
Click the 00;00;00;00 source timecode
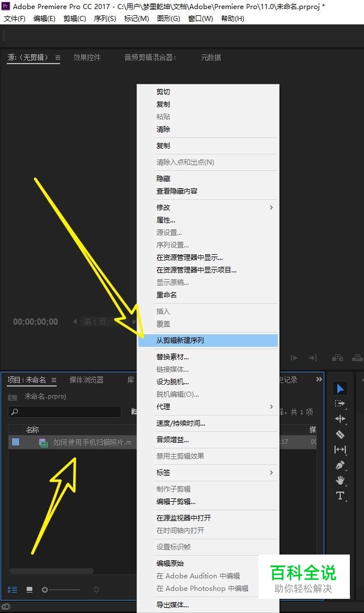(x=36, y=322)
